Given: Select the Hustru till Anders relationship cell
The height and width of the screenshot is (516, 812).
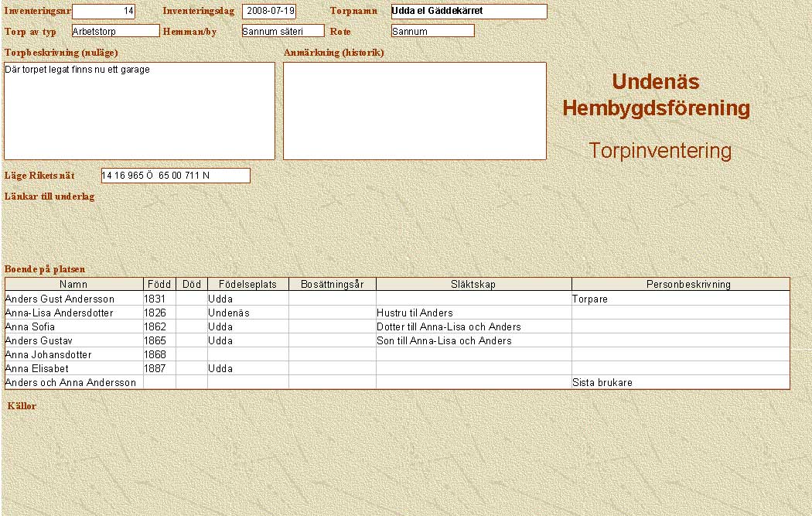Looking at the screenshot, I should (473, 313).
